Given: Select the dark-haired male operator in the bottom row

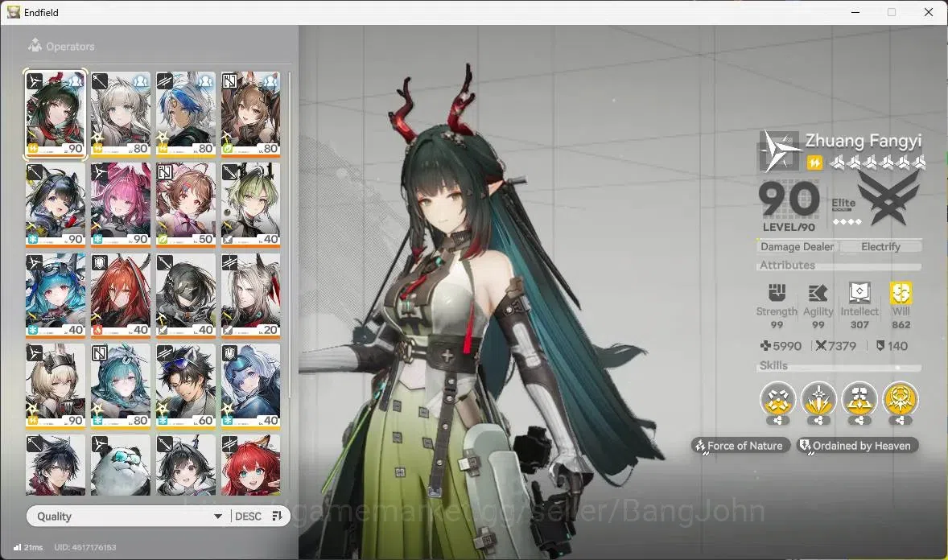Looking at the screenshot, I should [x=56, y=465].
